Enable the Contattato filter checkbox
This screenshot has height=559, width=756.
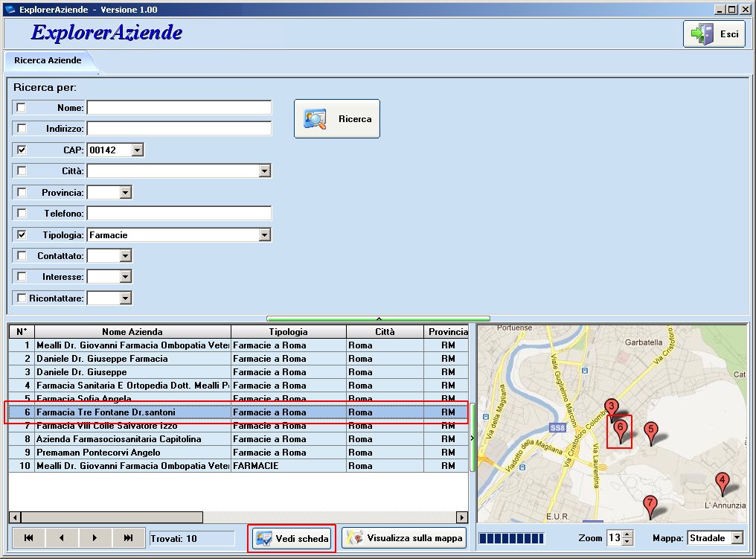[x=22, y=255]
